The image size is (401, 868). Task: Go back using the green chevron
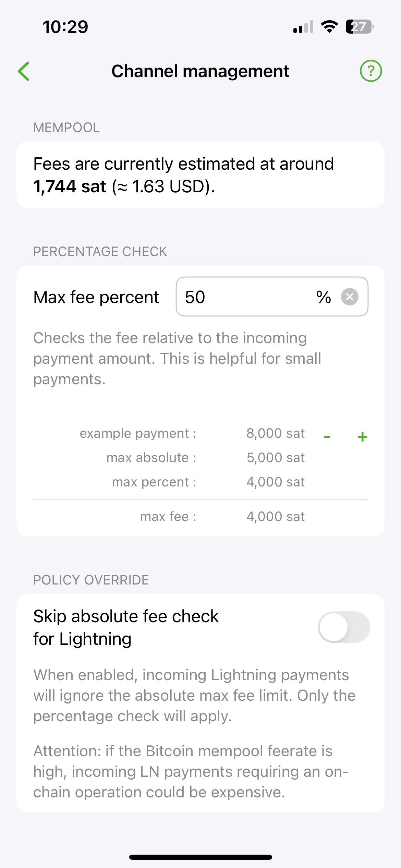(24, 71)
